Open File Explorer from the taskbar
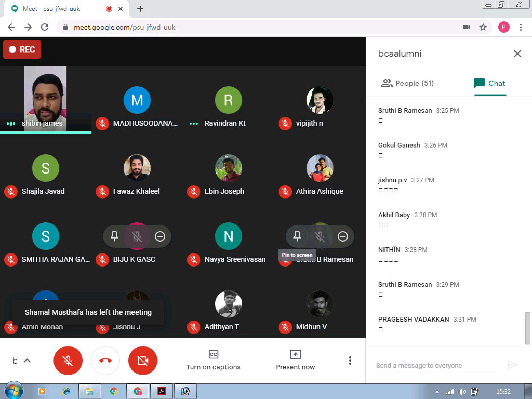Screen dimensions: 532x399 (x=90, y=391)
